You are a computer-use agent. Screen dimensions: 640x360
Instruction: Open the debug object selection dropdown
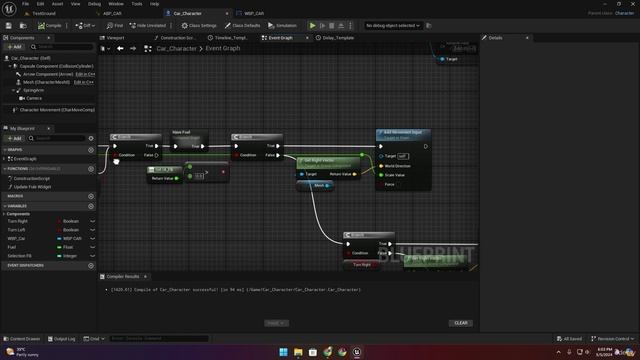(x=393, y=26)
